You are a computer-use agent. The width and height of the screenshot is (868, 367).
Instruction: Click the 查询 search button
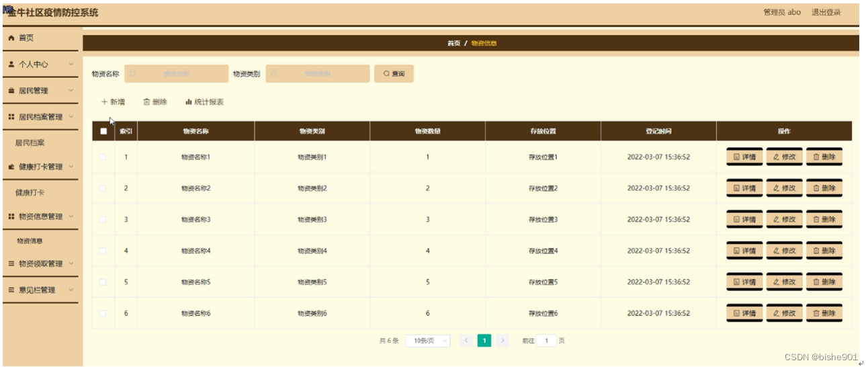(x=394, y=74)
